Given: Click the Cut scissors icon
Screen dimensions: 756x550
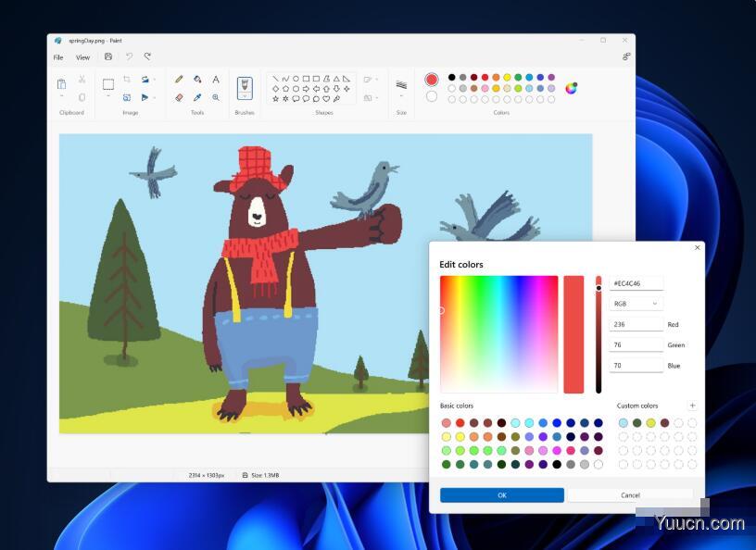Looking at the screenshot, I should point(82,79).
